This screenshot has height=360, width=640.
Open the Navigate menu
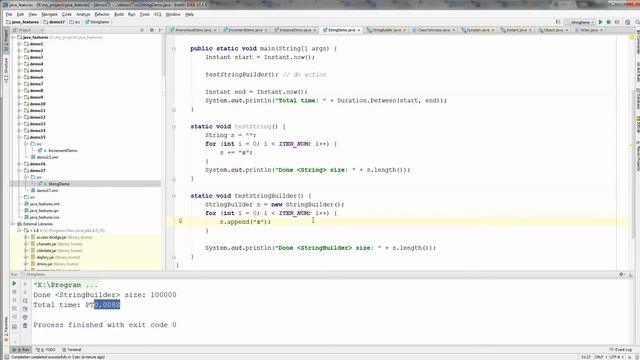pos(49,14)
